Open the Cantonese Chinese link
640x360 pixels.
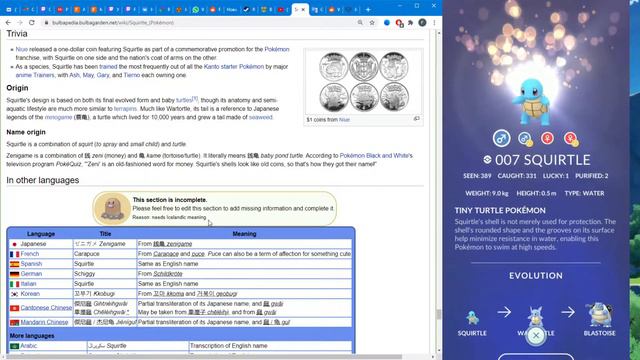point(46,308)
